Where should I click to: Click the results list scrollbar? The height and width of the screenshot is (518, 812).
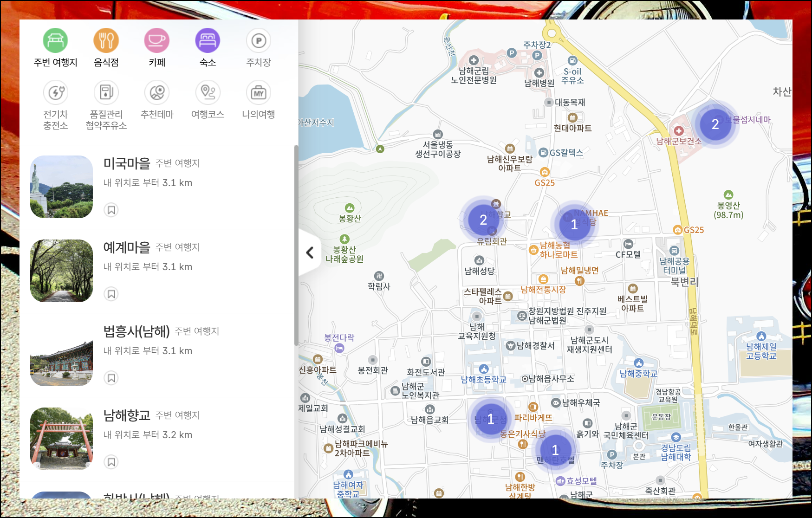(296, 245)
